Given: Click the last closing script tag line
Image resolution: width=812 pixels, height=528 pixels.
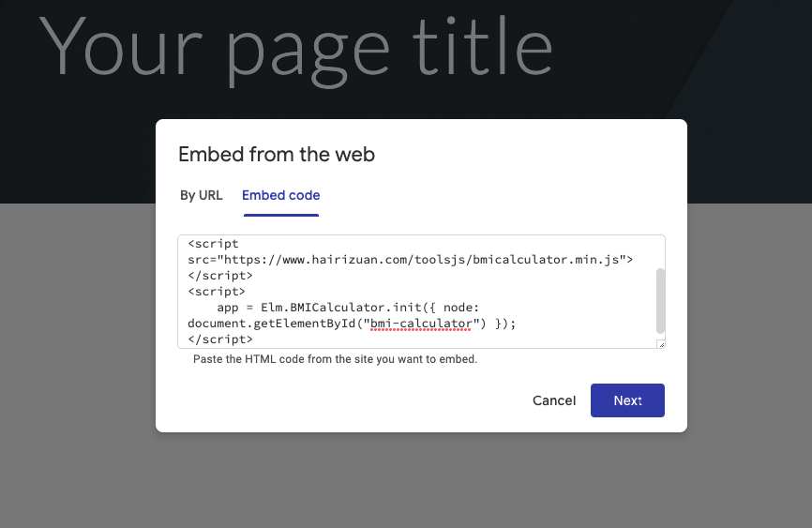Looking at the screenshot, I should coord(220,339).
